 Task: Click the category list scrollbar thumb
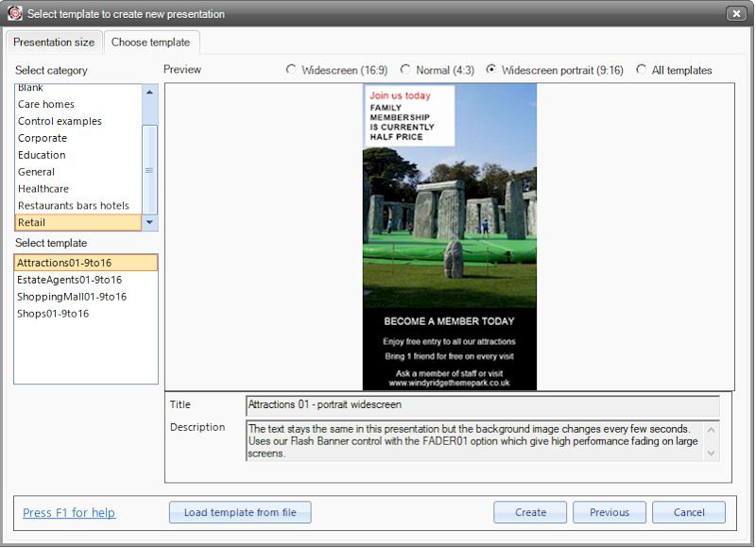coord(150,169)
